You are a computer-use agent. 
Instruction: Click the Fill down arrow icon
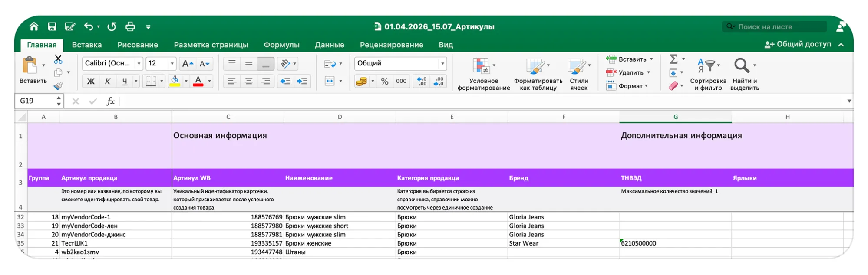[x=673, y=72]
